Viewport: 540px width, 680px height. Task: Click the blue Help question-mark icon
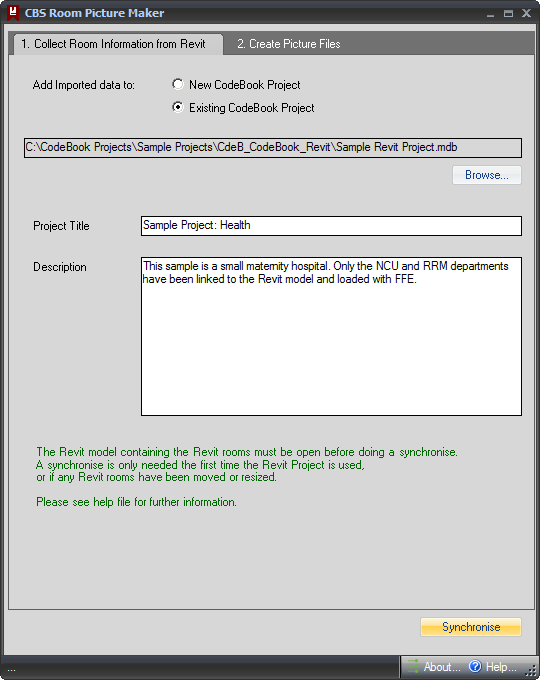[x=475, y=666]
